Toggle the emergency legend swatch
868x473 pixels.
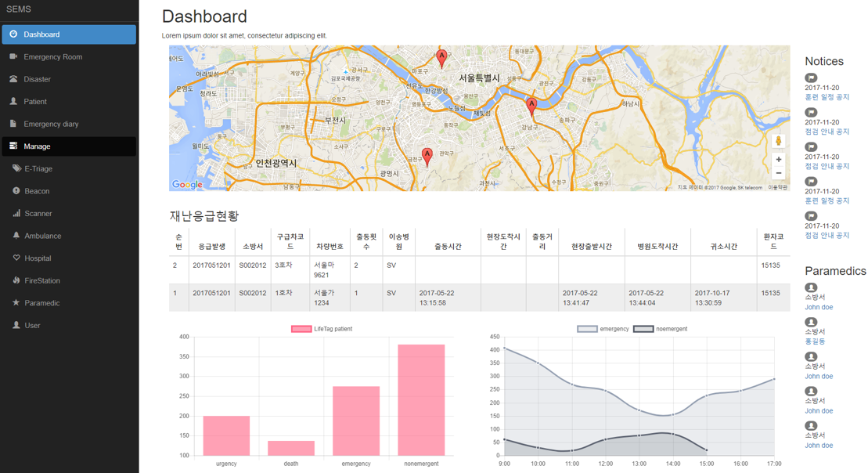[587, 329]
